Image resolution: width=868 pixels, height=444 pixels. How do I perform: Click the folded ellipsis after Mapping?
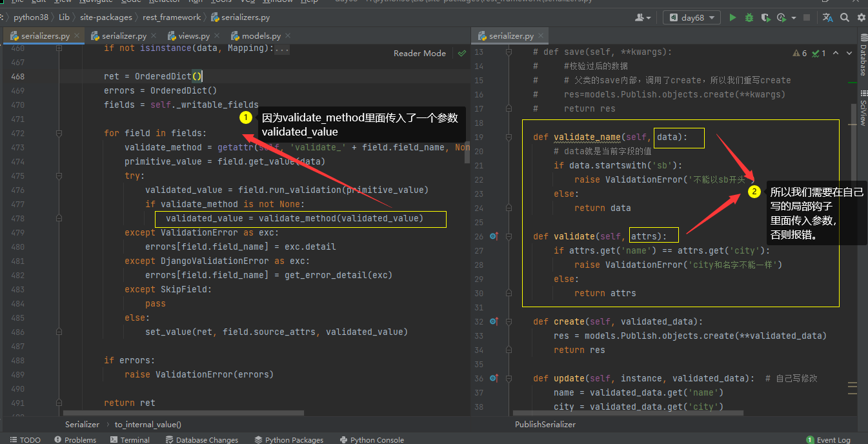[x=282, y=48]
